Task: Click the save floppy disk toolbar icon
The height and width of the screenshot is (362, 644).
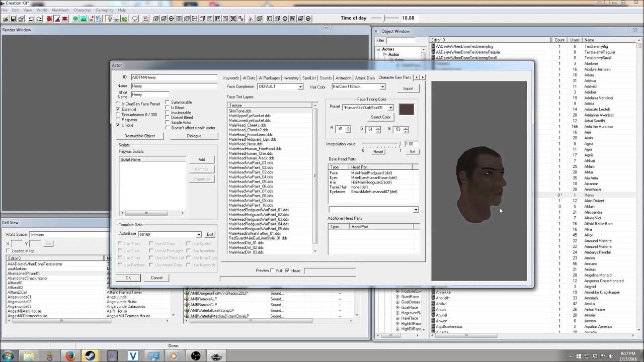Action: (14, 19)
